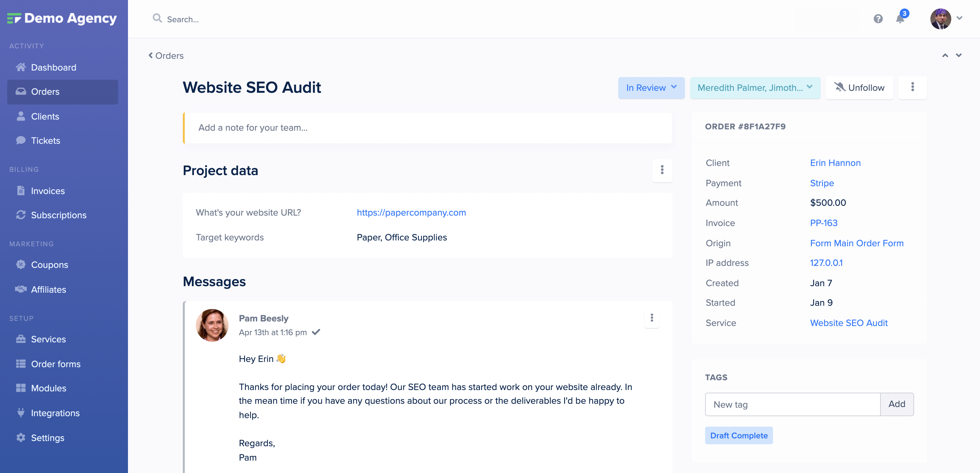The height and width of the screenshot is (473, 980).
Task: Open the Services setup page
Action: click(x=48, y=339)
